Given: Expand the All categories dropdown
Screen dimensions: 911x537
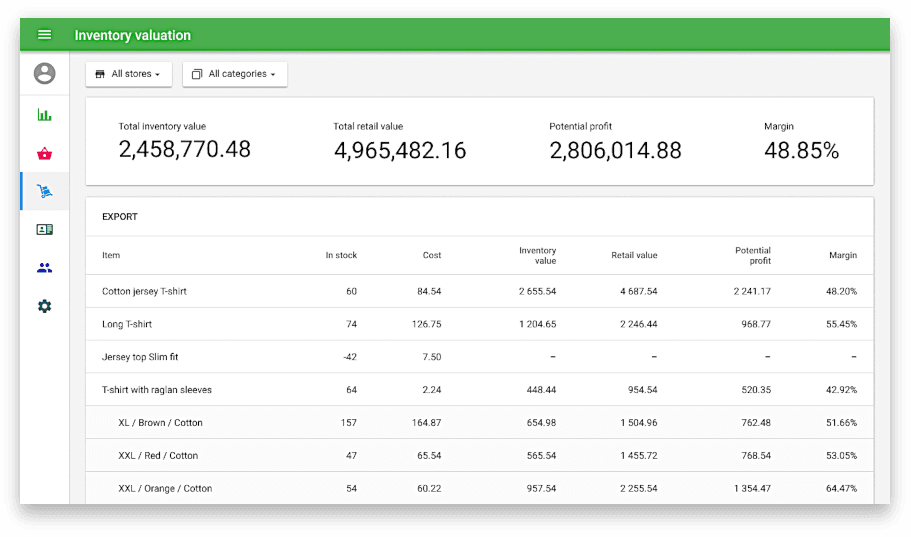Looking at the screenshot, I should (234, 74).
